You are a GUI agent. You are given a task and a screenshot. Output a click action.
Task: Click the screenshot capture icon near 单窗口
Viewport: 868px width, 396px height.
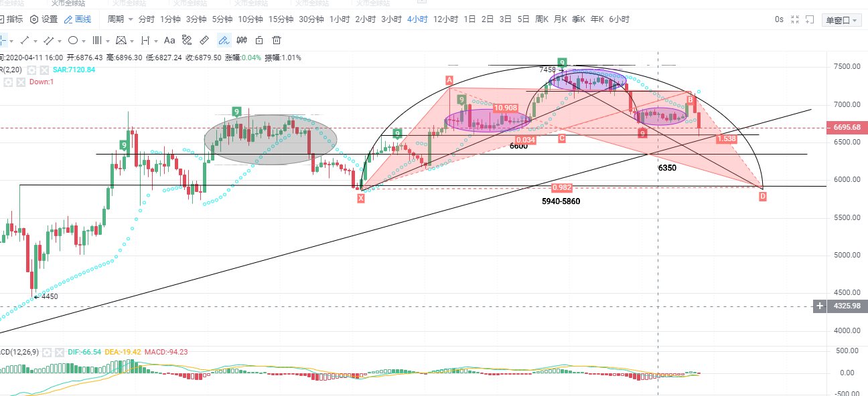(x=810, y=19)
